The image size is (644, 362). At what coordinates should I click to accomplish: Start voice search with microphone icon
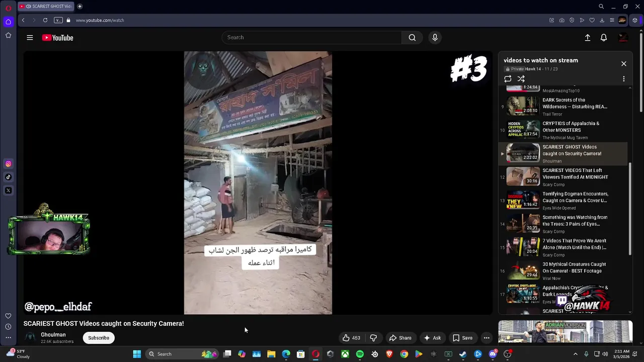(435, 37)
